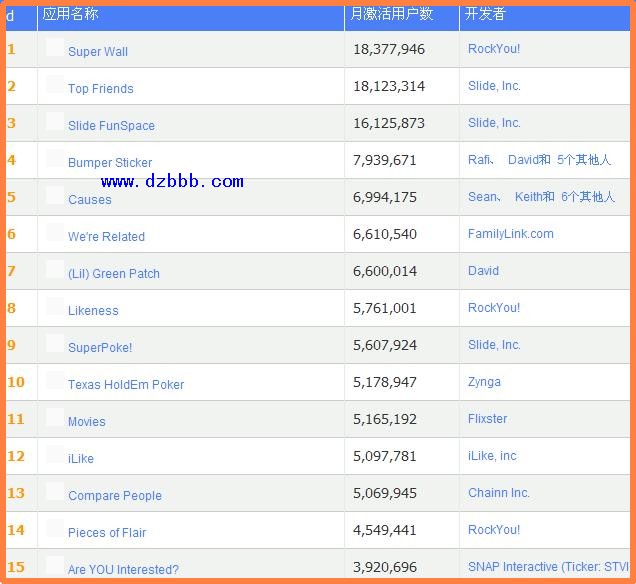Open developer FamilyLink.com link
Viewport: 636px width, 584px height.
(x=511, y=234)
